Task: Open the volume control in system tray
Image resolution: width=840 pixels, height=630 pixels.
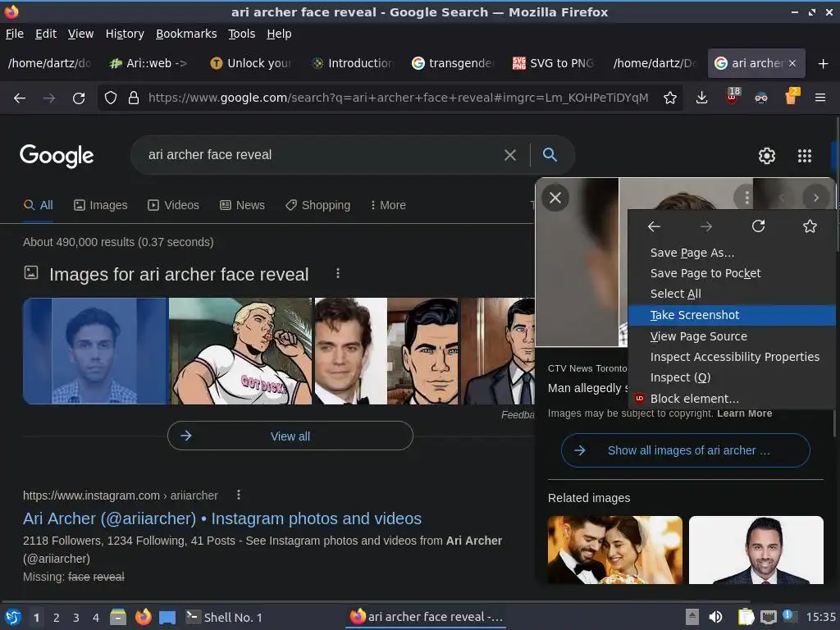Action: (x=715, y=617)
